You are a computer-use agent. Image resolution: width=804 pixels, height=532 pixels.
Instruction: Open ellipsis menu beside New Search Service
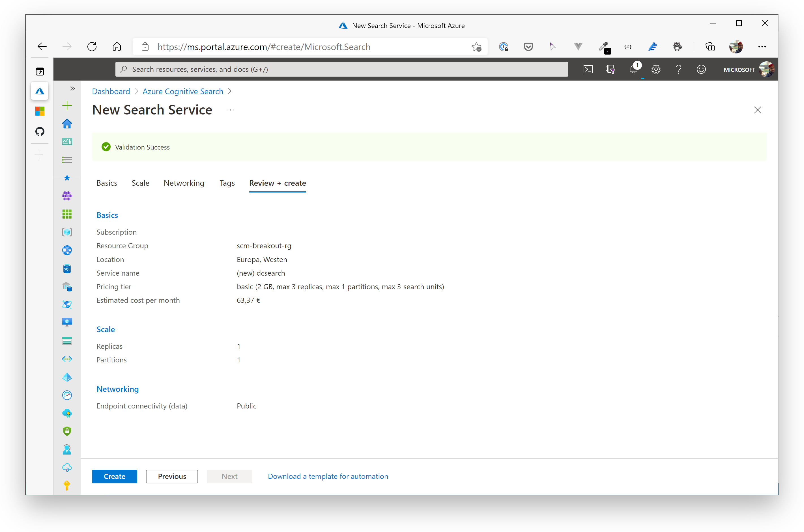[x=231, y=110]
